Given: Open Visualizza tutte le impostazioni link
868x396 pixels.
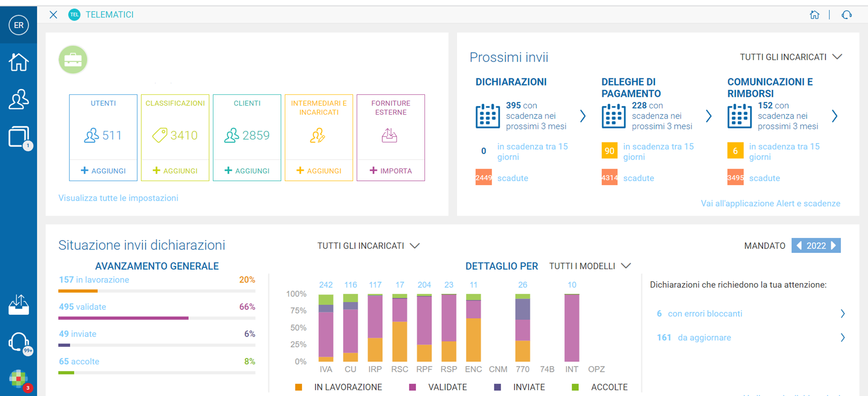Looking at the screenshot, I should [x=118, y=198].
